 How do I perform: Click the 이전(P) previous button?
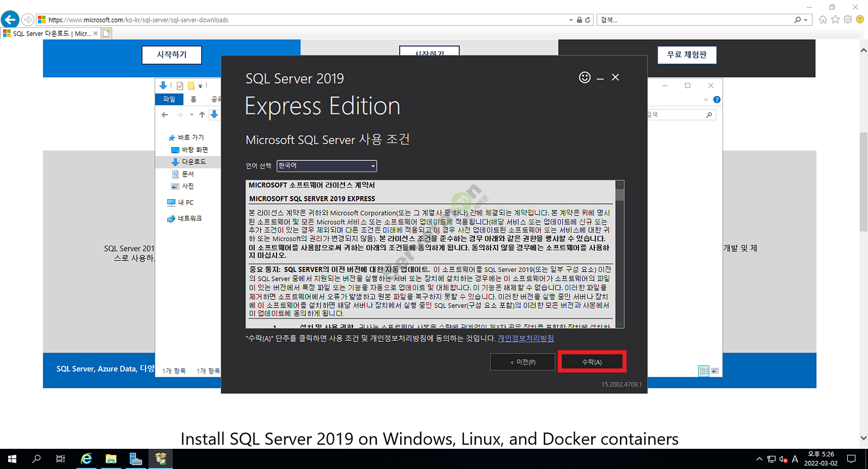522,362
